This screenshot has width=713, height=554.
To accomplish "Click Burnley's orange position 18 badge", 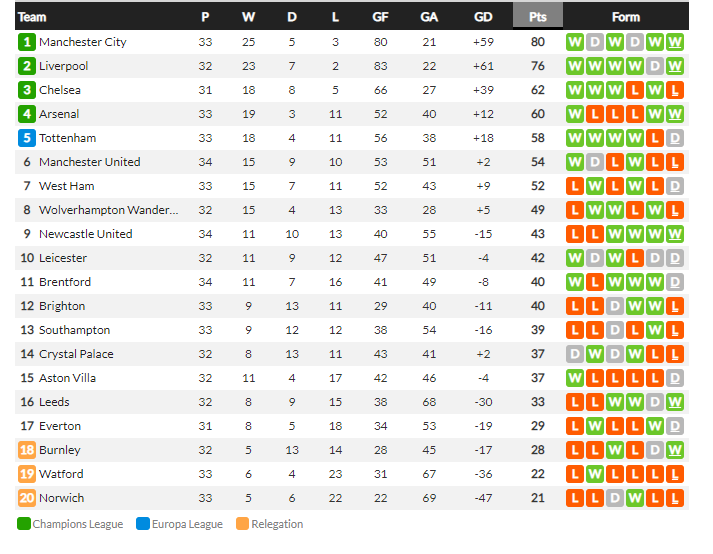I will (x=27, y=450).
